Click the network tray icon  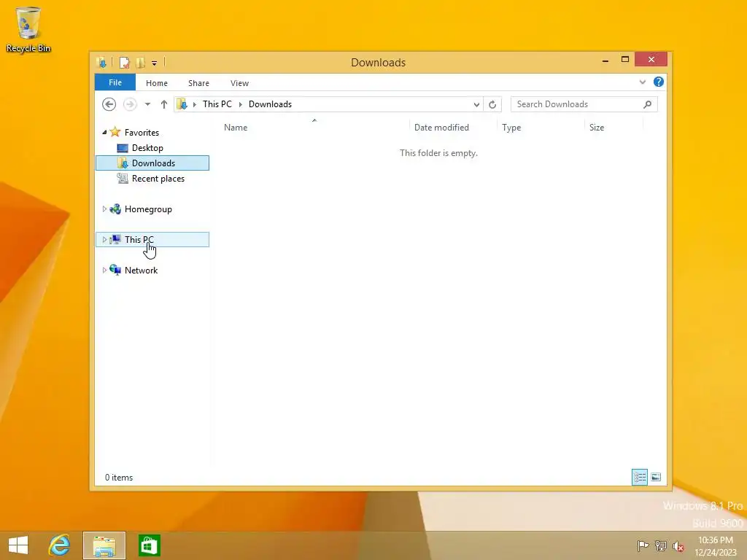click(x=661, y=545)
